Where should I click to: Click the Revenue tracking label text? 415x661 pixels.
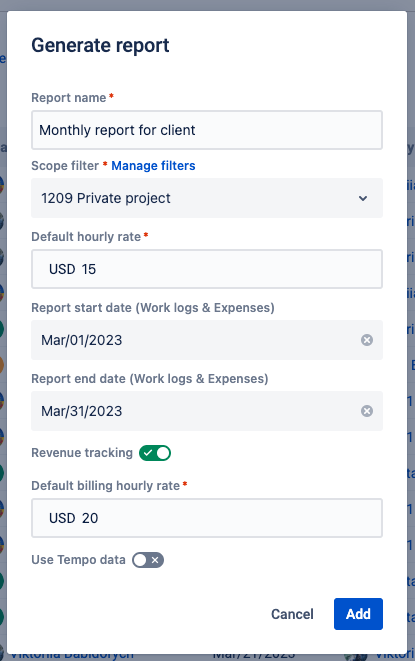(82, 453)
